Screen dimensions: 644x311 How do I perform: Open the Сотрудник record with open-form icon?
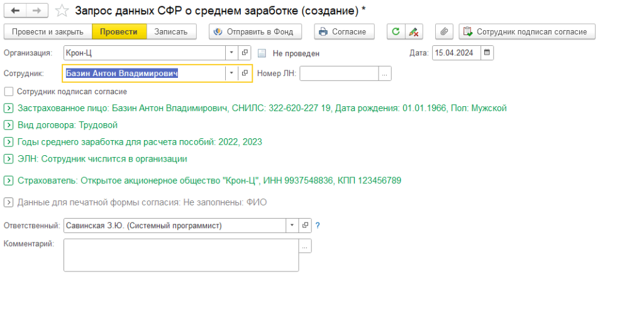[x=245, y=73]
